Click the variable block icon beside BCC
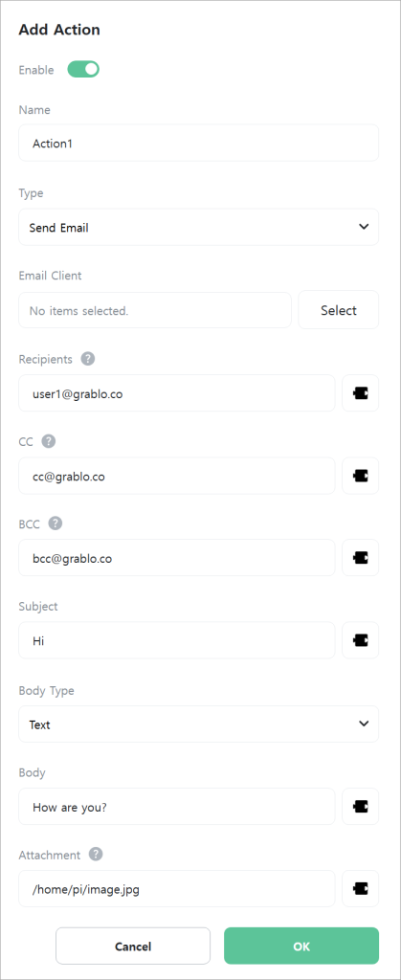The height and width of the screenshot is (980, 401). click(x=361, y=558)
